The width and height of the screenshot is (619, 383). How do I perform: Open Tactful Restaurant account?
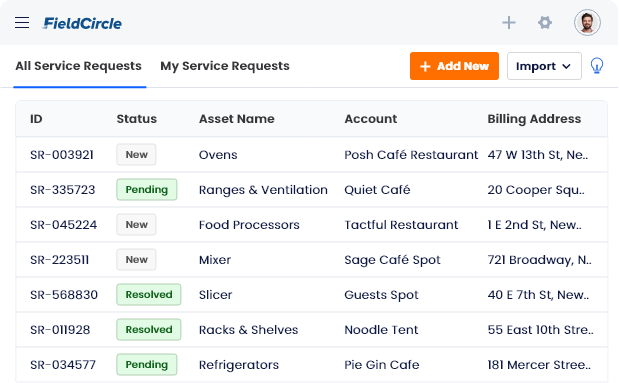coord(401,225)
